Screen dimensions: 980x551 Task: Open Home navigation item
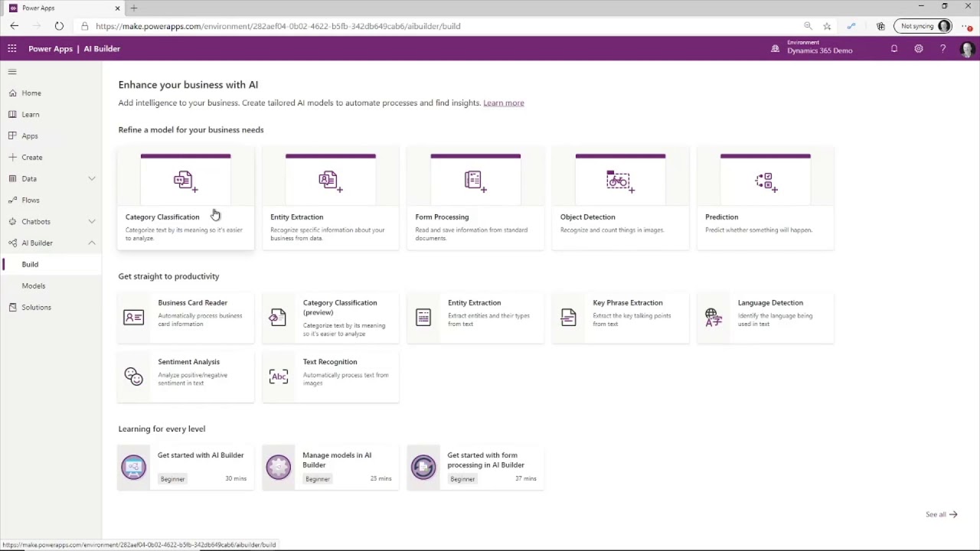pos(51,93)
